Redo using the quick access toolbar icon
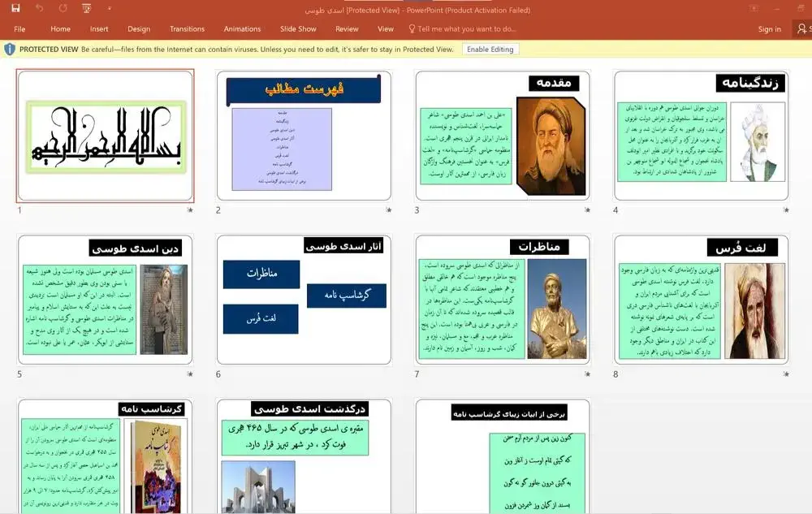The image size is (812, 514). 63,8
